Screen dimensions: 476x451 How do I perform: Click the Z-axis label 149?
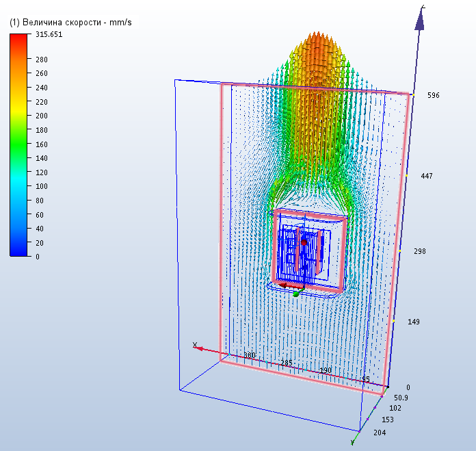click(x=414, y=322)
